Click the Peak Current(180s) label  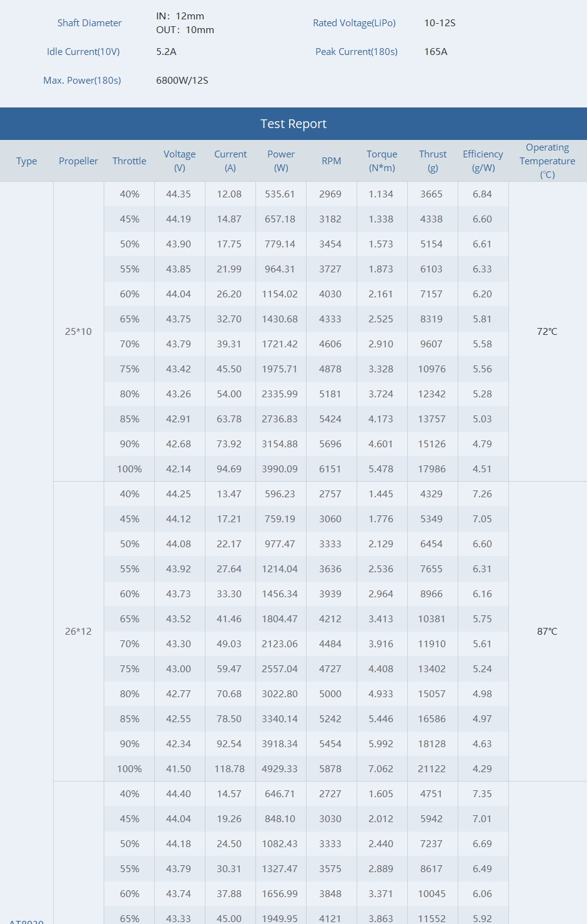[356, 52]
